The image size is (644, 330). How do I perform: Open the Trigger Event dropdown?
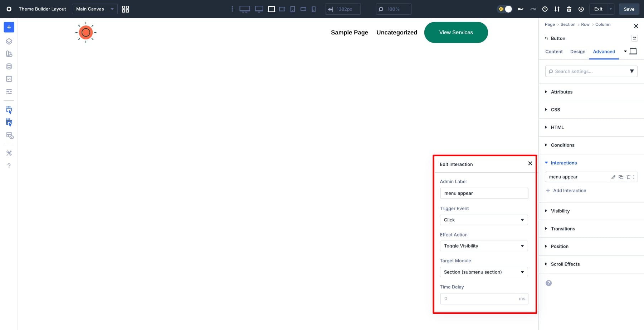484,220
